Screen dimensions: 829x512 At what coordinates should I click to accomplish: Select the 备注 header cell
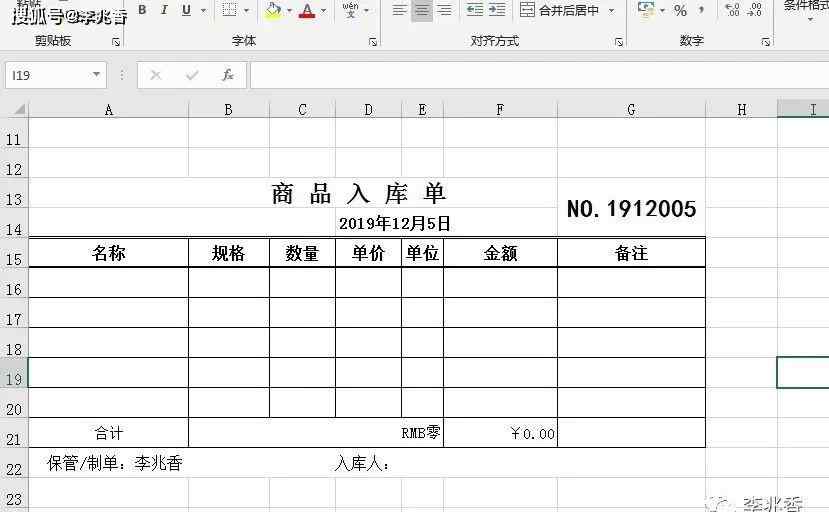[631, 253]
